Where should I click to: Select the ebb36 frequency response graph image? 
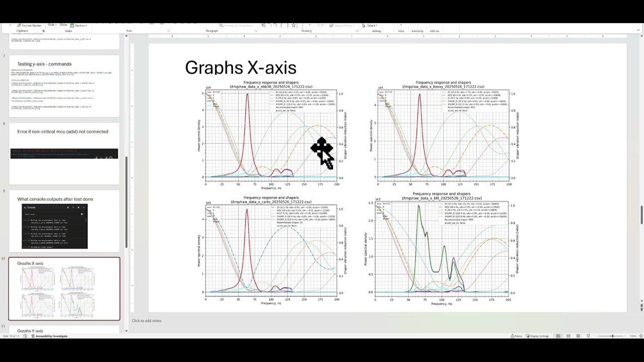(273, 135)
